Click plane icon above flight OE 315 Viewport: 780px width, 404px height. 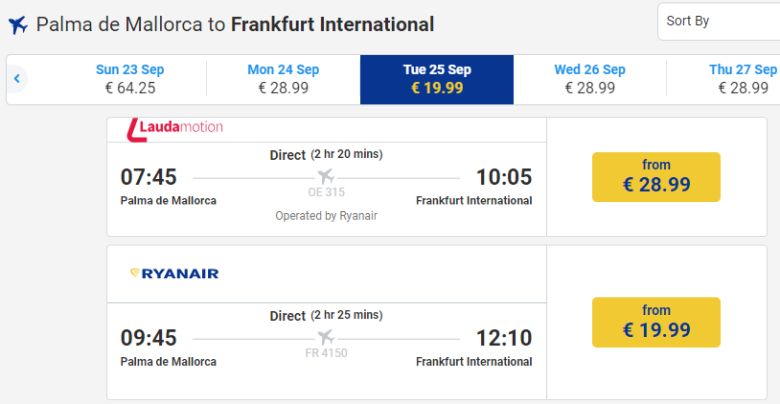(326, 176)
